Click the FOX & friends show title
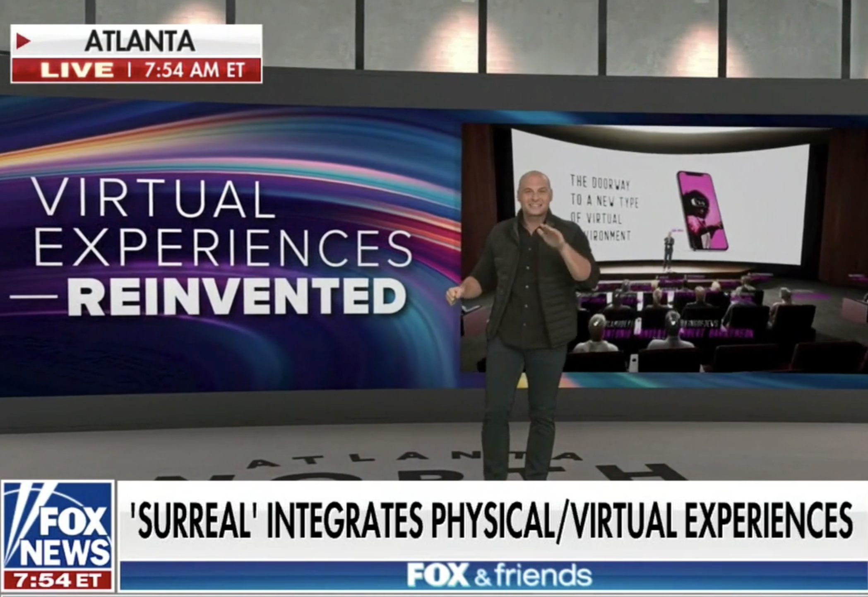 (499, 575)
